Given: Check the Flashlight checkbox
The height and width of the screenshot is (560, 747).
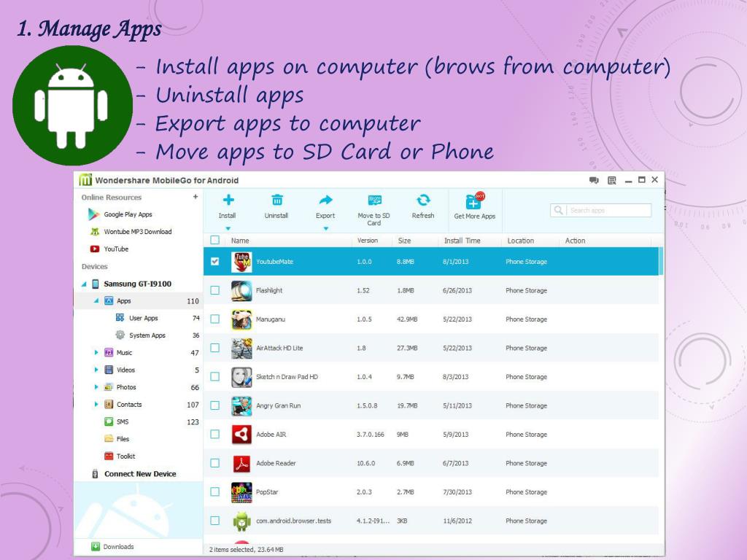Looking at the screenshot, I should coord(215,290).
